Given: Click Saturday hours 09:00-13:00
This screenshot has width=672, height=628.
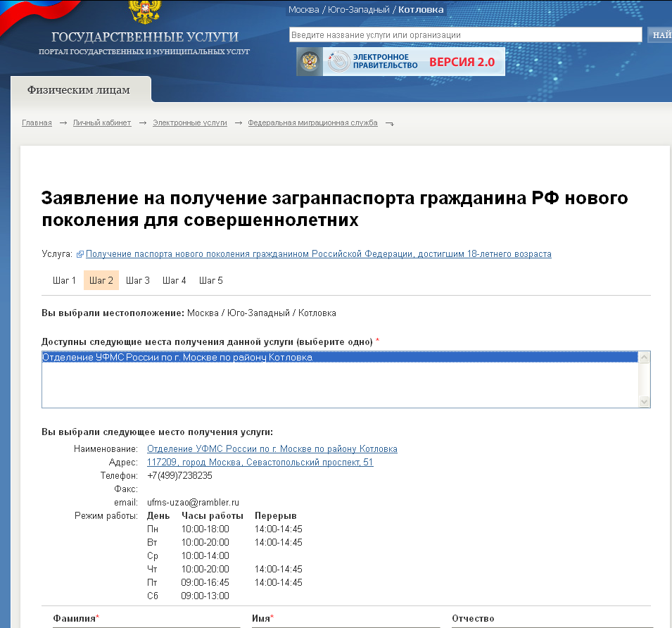Looking at the screenshot, I should pyautogui.click(x=205, y=596).
